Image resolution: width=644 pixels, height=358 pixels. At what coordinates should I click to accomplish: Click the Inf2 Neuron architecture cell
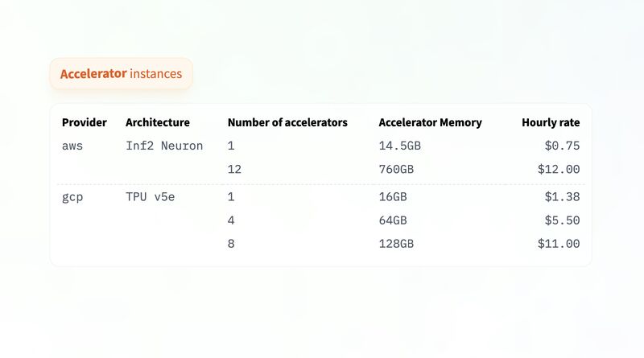coord(164,146)
